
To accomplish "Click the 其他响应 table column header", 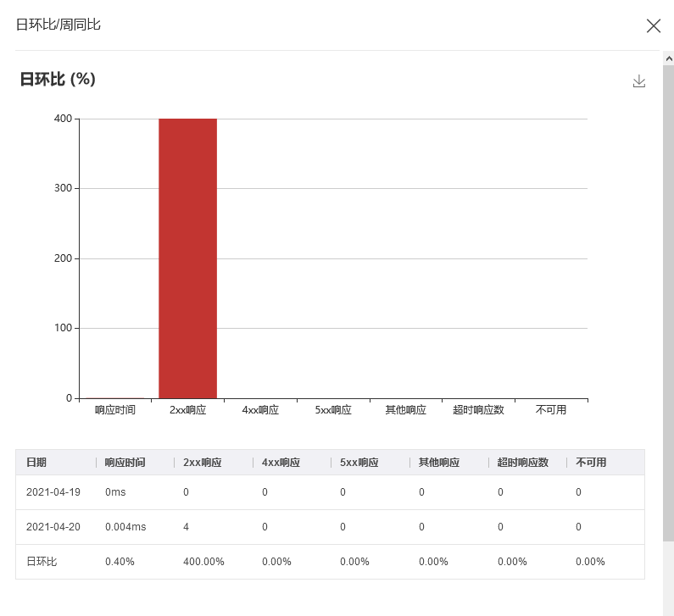I will tap(439, 463).
